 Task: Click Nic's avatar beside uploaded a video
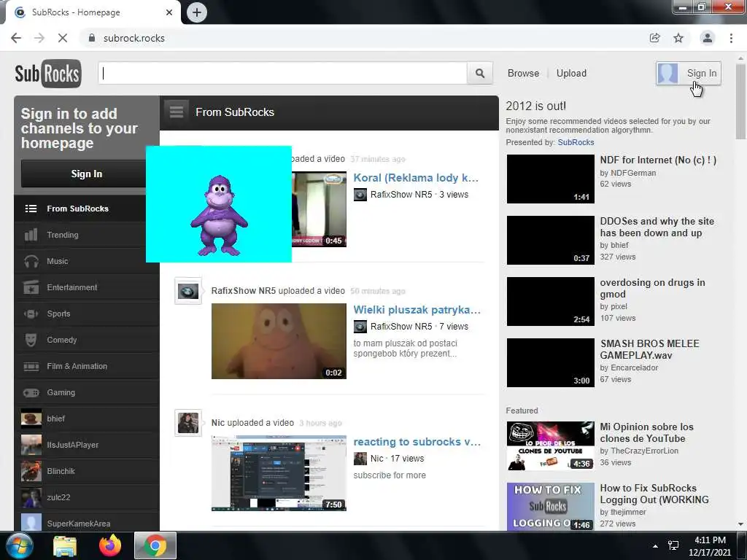tap(188, 423)
